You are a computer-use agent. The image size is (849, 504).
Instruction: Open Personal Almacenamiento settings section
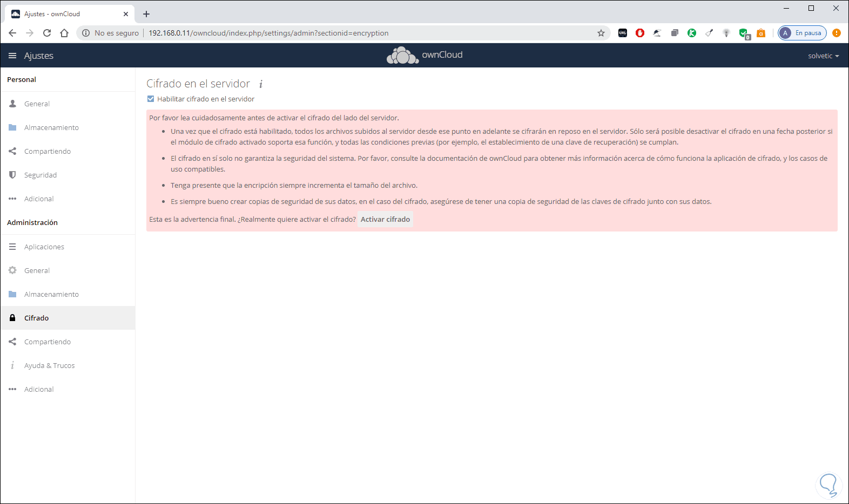68,127
